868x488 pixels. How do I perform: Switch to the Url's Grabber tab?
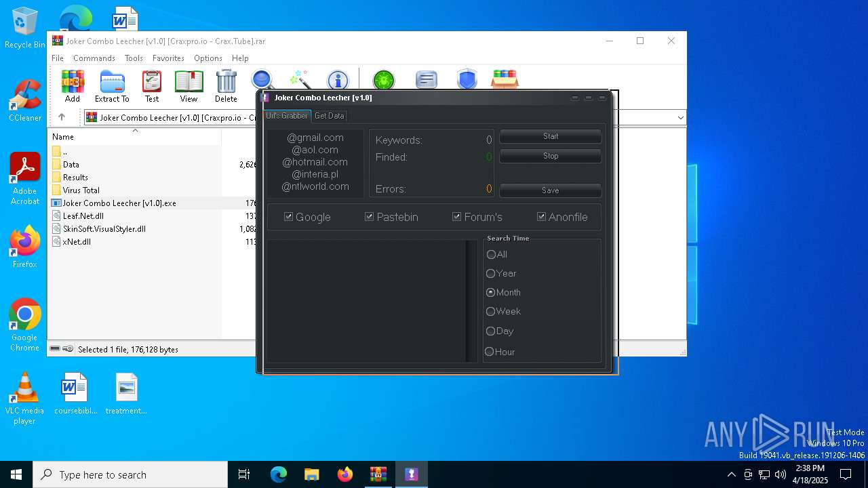tap(287, 116)
